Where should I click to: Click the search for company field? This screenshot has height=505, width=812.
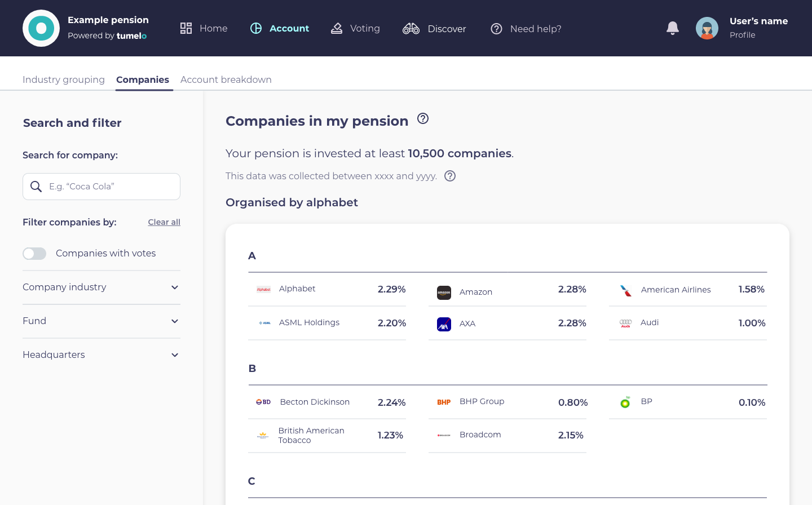[101, 187]
